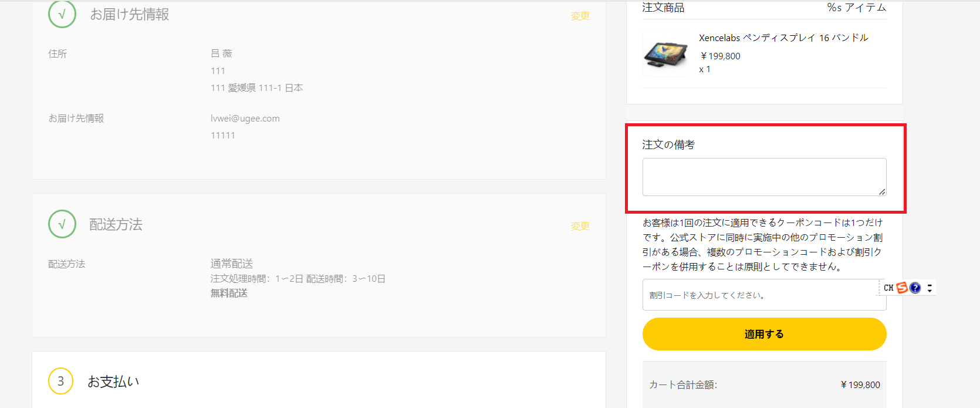Focus the 注文の備考 text area
980x408 pixels.
[x=763, y=177]
